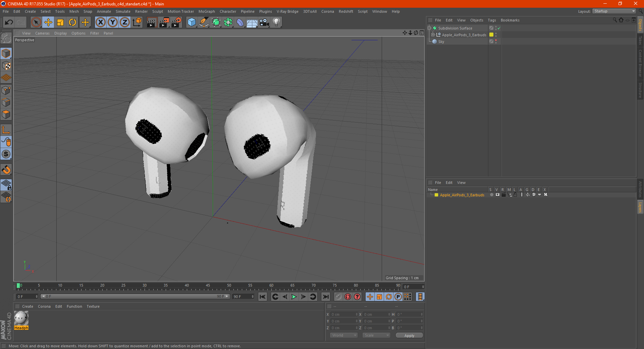Viewport: 644px width, 349px height.
Task: Toggle Sky visibility dots
Action: (496, 42)
